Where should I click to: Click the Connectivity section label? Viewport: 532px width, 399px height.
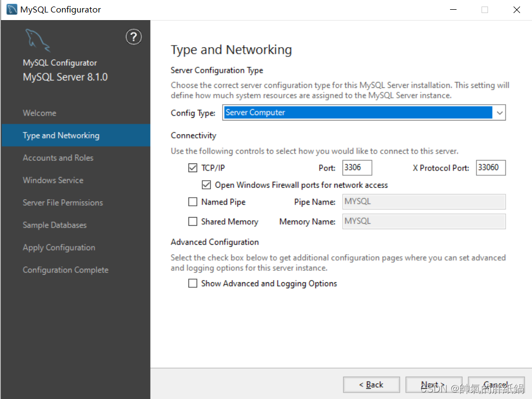(193, 135)
